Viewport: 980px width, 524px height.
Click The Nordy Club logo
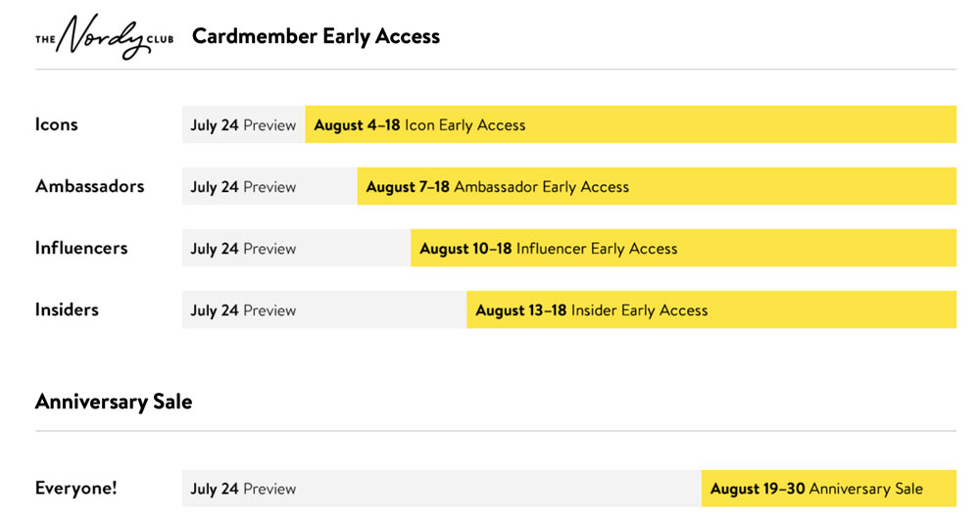(x=105, y=36)
